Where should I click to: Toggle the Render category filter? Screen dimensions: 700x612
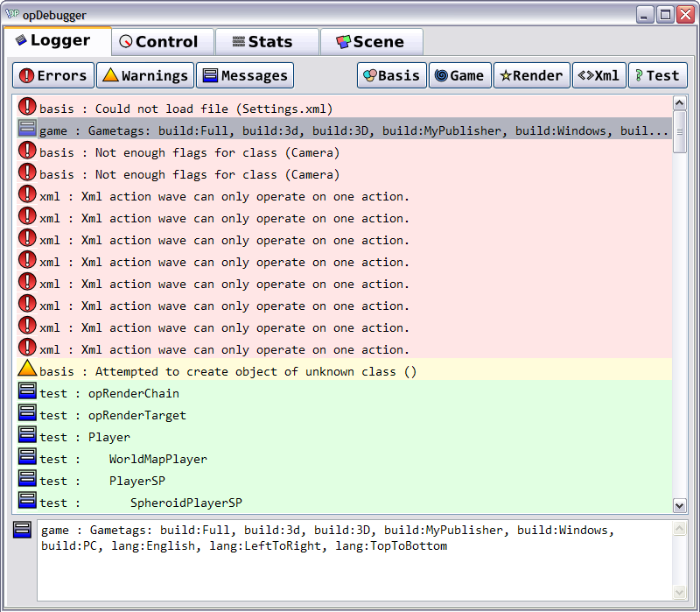tap(531, 75)
